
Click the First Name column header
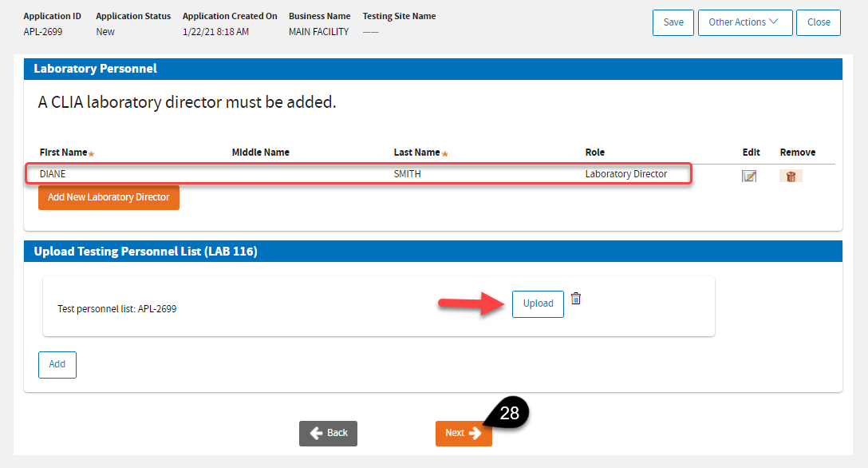[x=63, y=153]
